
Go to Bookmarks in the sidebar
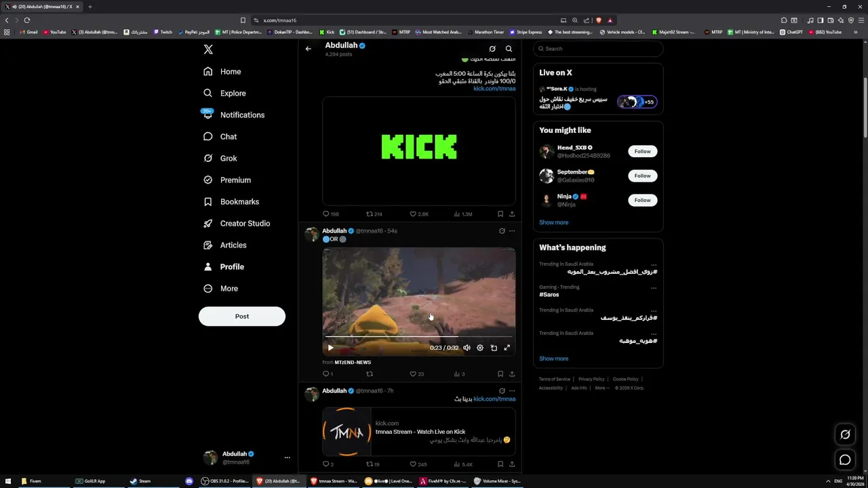tap(231, 201)
